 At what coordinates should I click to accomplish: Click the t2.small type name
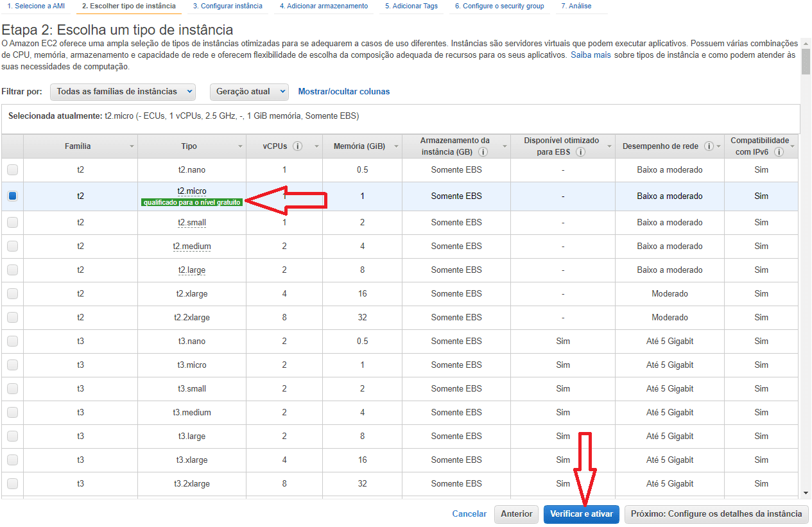click(192, 223)
